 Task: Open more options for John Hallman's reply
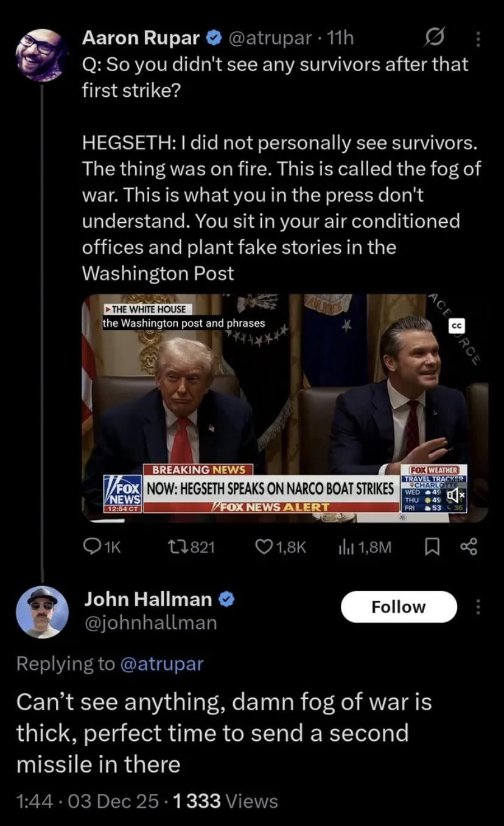click(478, 607)
